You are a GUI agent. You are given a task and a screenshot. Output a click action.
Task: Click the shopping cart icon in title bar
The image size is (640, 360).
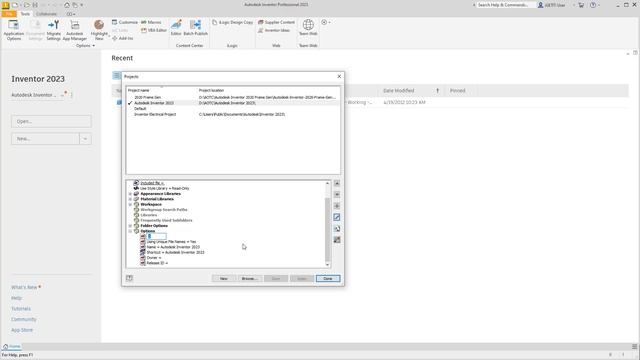[x=581, y=5]
